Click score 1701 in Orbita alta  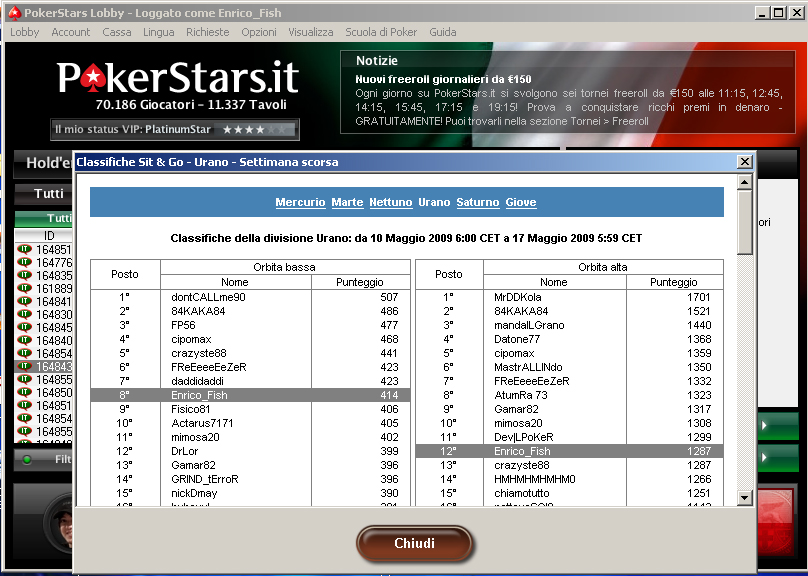[x=699, y=297]
